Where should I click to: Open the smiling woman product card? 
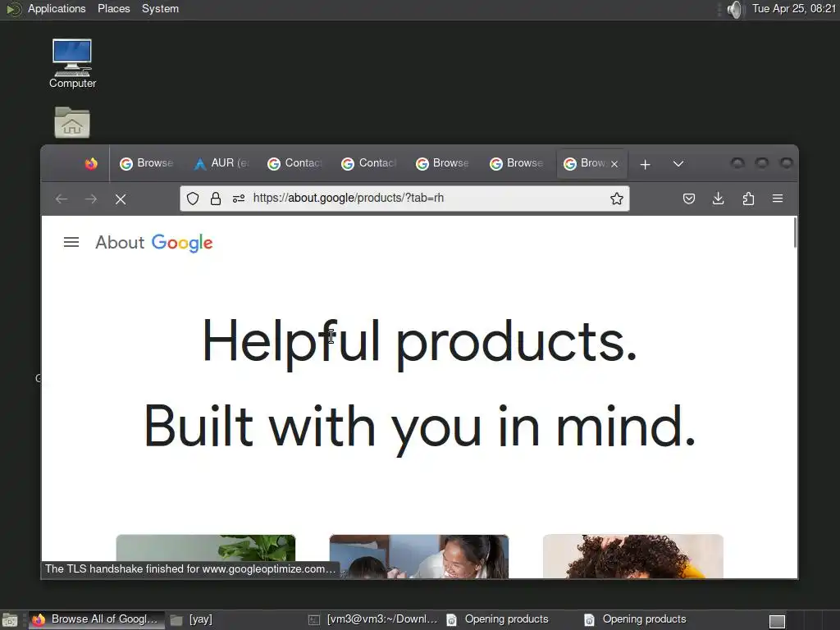(x=419, y=556)
